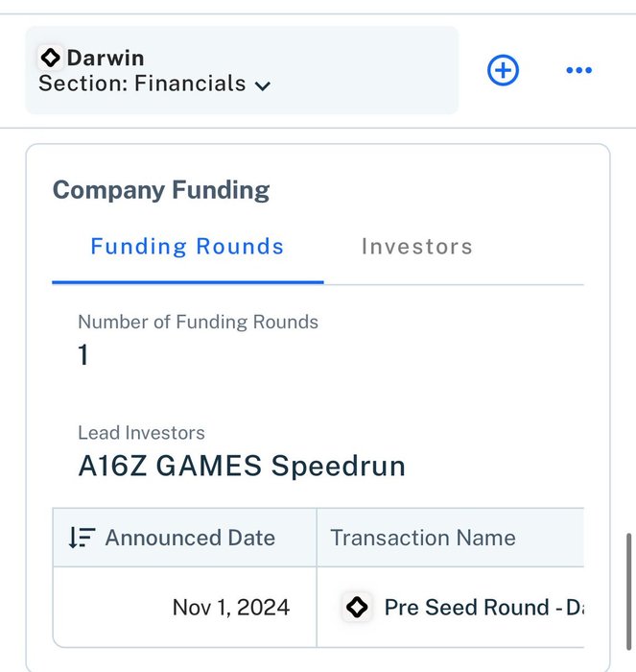
Task: Open the Pre Seed Round transaction link
Action: coord(483,607)
